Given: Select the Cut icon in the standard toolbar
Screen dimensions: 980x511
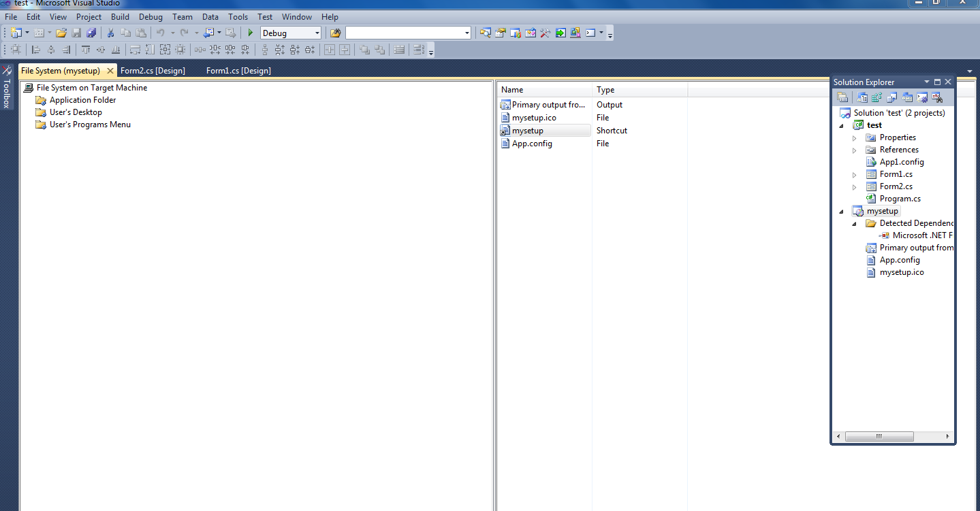Looking at the screenshot, I should click(110, 32).
